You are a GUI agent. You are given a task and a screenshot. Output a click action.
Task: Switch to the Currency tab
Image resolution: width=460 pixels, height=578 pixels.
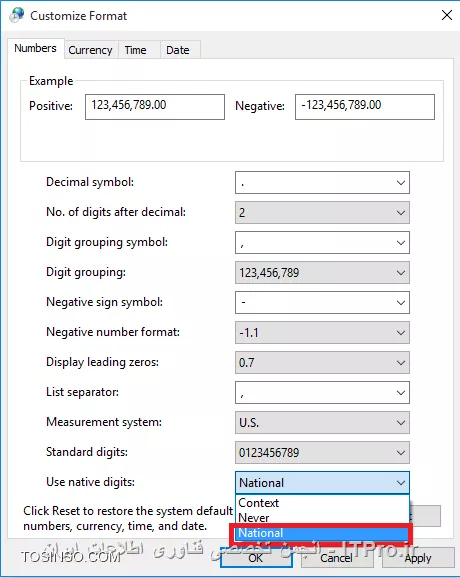pos(90,50)
